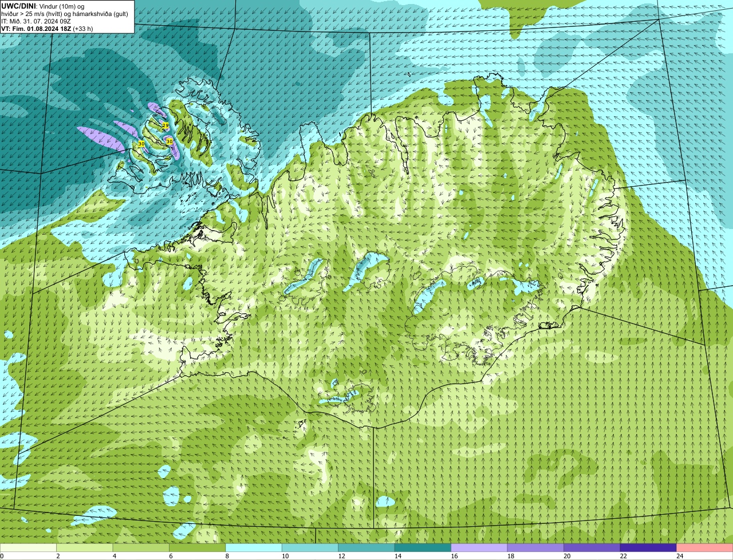Click the legend scale value 2
Image resolution: width=733 pixels, height=560 pixels.
tap(58, 556)
